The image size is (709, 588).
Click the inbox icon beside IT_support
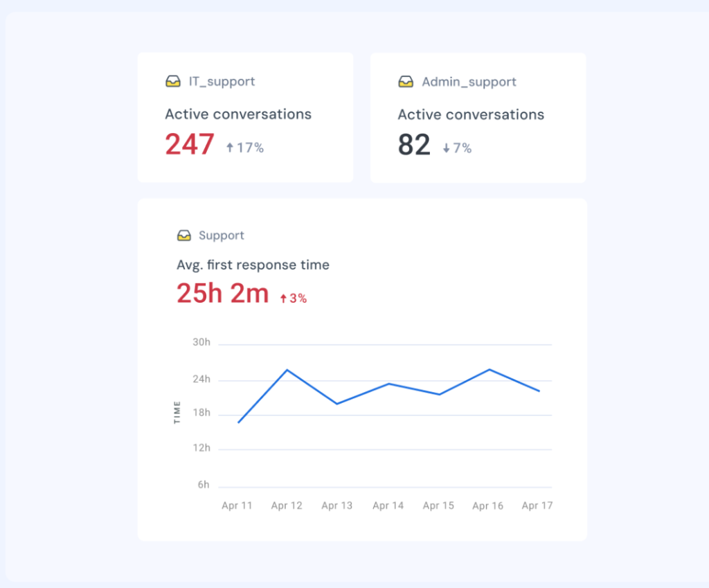tap(173, 82)
